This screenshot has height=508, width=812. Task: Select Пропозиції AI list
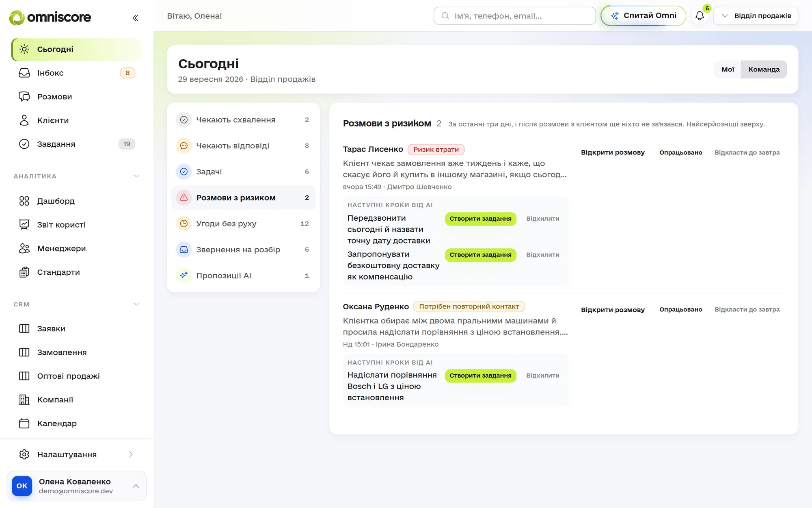pyautogui.click(x=243, y=276)
